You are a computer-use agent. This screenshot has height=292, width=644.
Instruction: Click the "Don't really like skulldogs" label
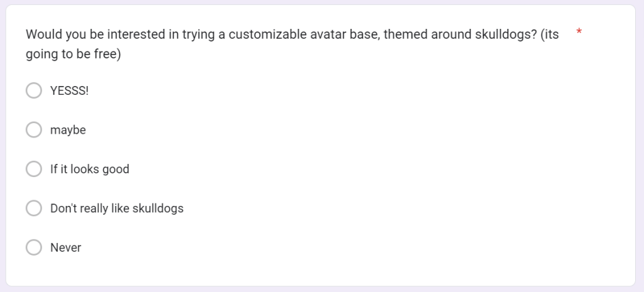point(116,208)
